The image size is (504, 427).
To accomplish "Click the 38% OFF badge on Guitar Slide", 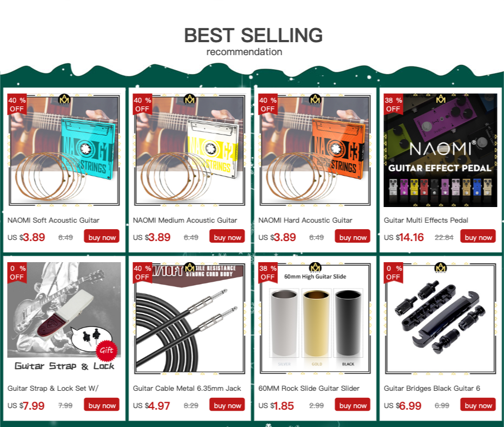I will [268, 272].
